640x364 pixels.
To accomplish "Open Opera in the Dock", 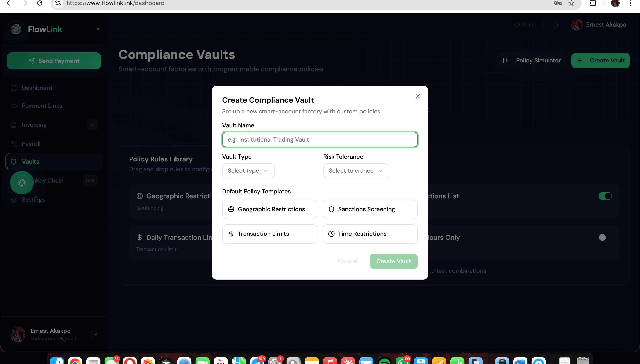I will click(130, 361).
